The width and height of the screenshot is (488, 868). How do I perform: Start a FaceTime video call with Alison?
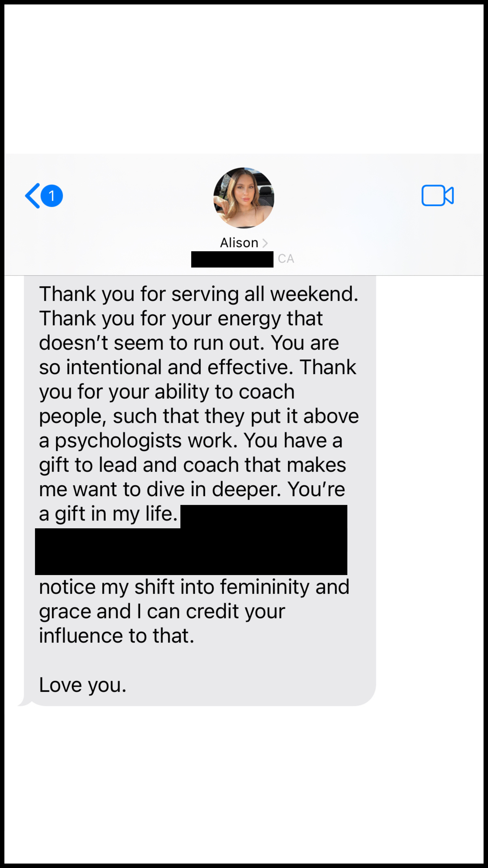[438, 195]
